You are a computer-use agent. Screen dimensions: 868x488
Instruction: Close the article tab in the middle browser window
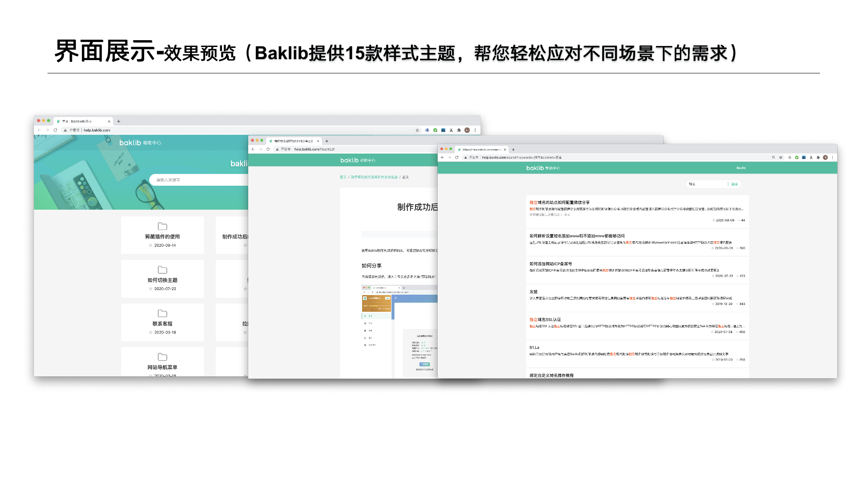tap(318, 141)
